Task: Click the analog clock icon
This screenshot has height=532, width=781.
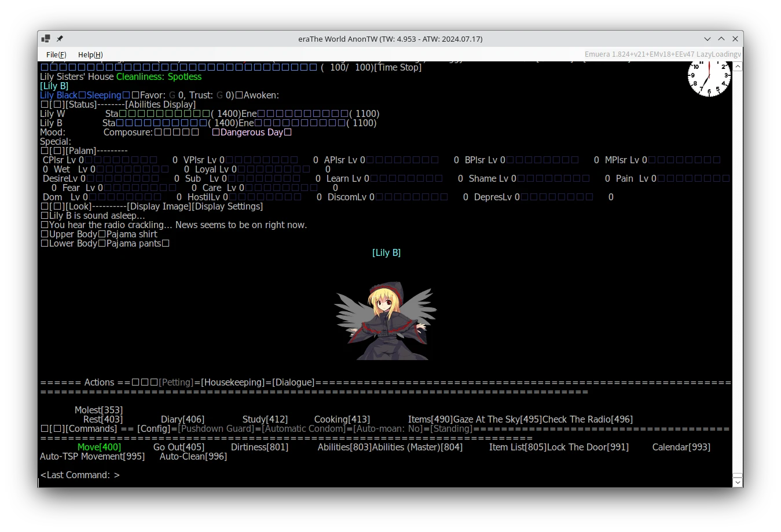Action: (709, 78)
